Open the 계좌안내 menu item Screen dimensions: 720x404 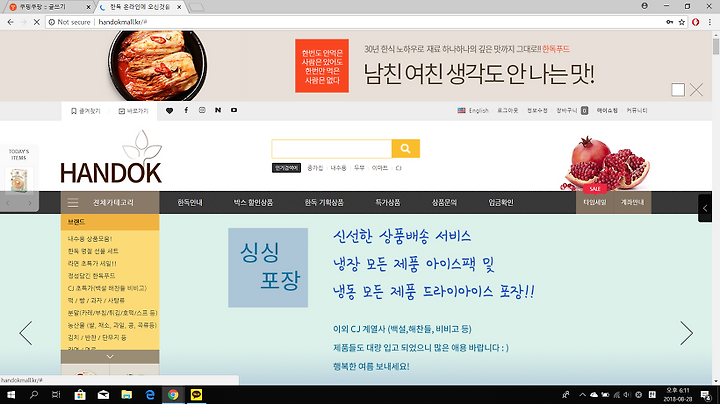click(x=632, y=202)
